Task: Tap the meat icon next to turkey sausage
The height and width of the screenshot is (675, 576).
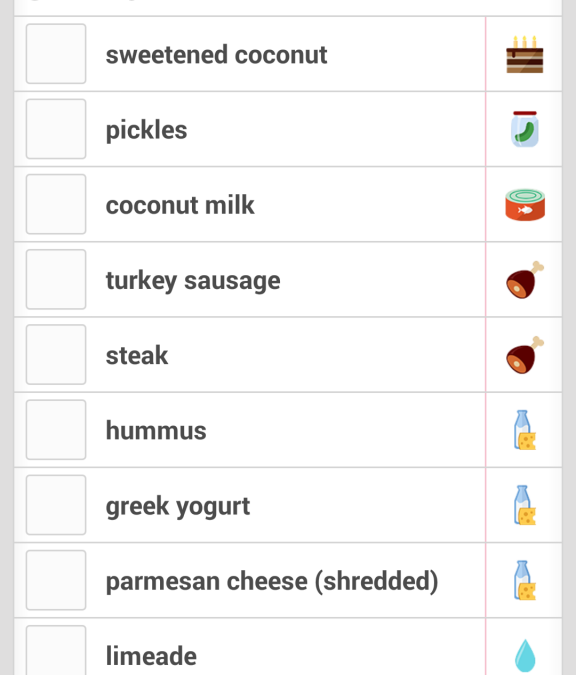Action: 525,280
